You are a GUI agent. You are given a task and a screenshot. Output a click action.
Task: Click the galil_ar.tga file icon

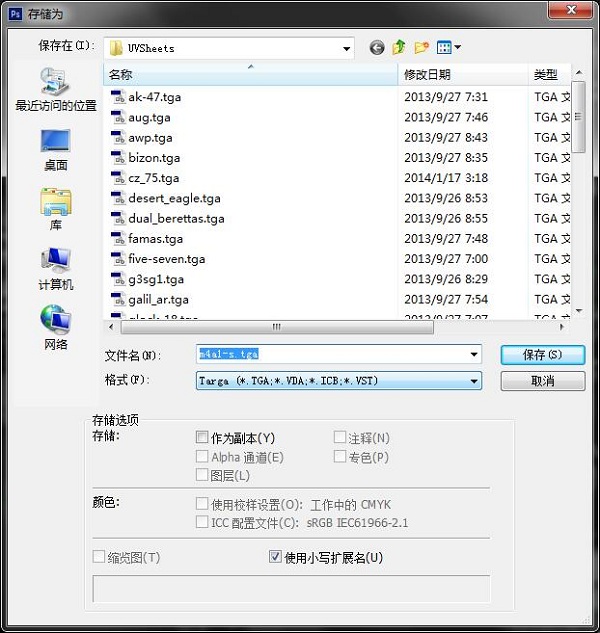click(118, 299)
